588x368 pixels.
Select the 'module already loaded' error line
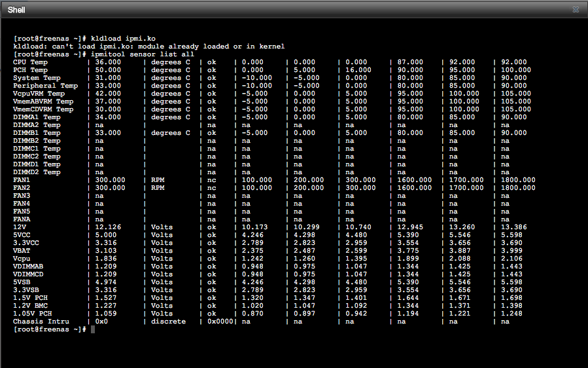click(x=149, y=46)
